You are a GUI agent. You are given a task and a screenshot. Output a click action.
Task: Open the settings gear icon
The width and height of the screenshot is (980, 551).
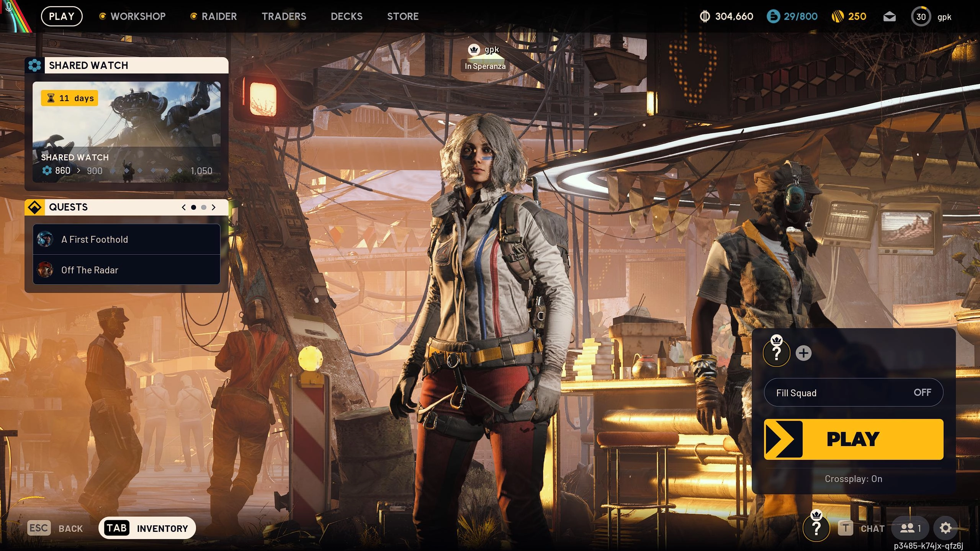pyautogui.click(x=945, y=528)
